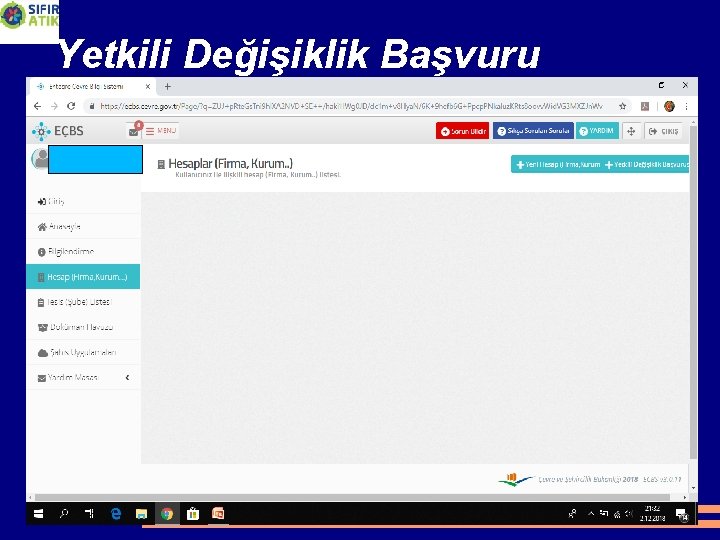Screen dimensions: 720x540
Task: Log out using the ÇIKIŞ button
Action: tap(664, 131)
